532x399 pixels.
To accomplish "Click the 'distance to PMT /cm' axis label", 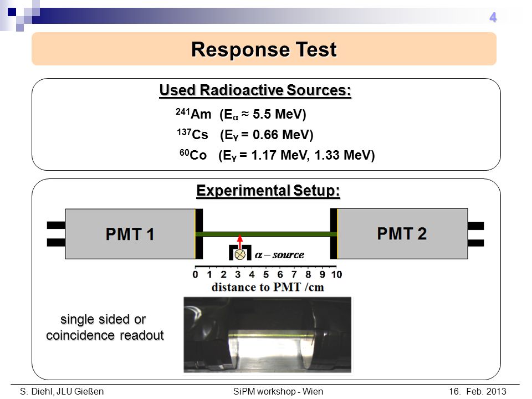I will (268, 288).
